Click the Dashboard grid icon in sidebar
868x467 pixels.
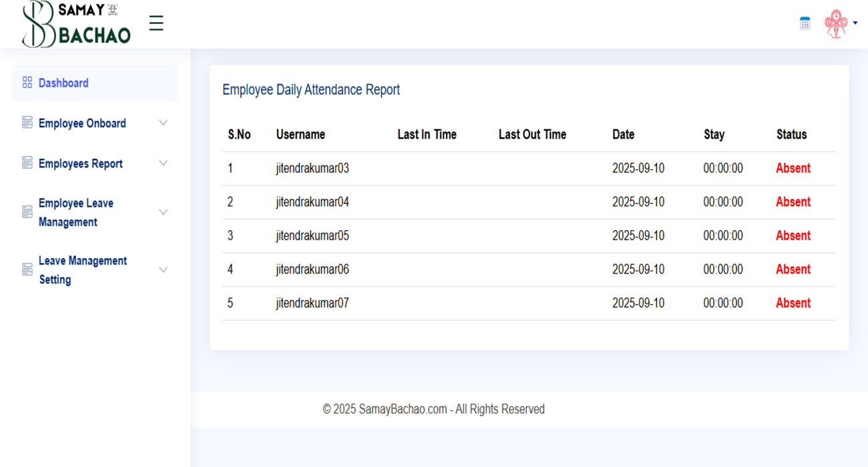27,82
